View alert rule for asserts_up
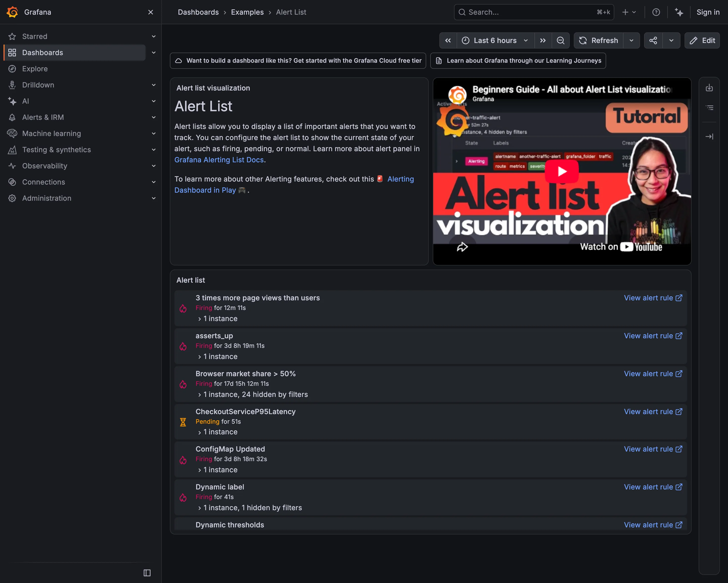728x583 pixels. pos(653,336)
